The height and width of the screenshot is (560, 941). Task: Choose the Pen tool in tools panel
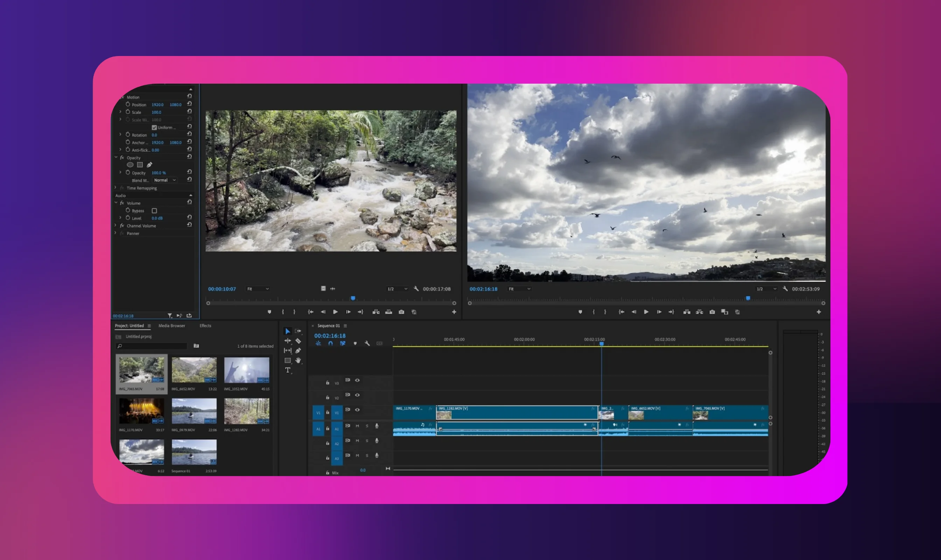coord(298,351)
